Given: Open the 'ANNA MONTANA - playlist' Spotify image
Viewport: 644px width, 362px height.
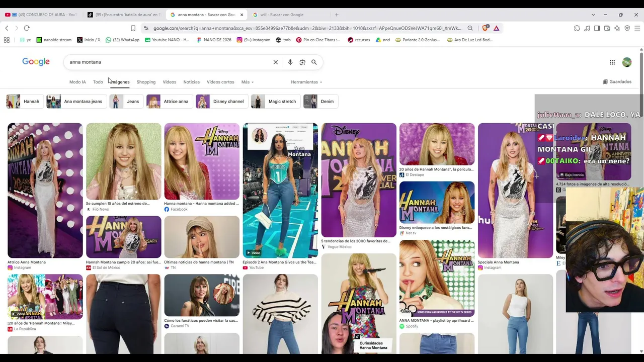Looking at the screenshot, I should point(437,278).
